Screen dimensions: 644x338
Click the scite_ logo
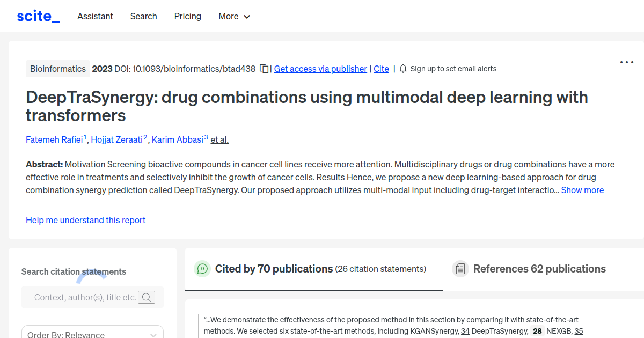[38, 16]
